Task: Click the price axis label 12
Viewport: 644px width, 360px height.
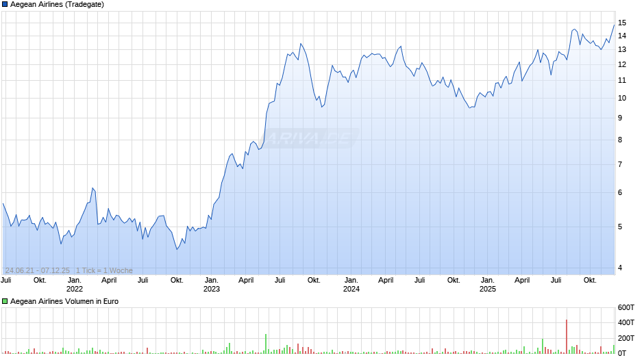Action: (x=622, y=64)
